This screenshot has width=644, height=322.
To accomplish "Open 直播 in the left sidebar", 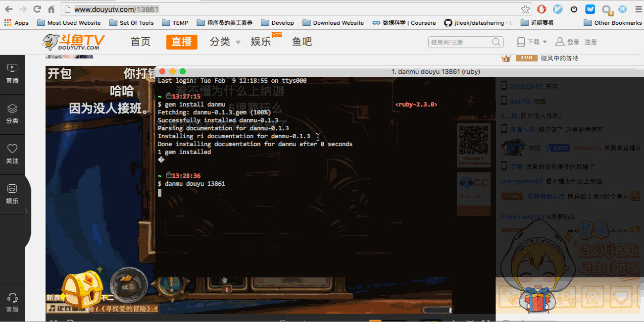I will tap(12, 74).
